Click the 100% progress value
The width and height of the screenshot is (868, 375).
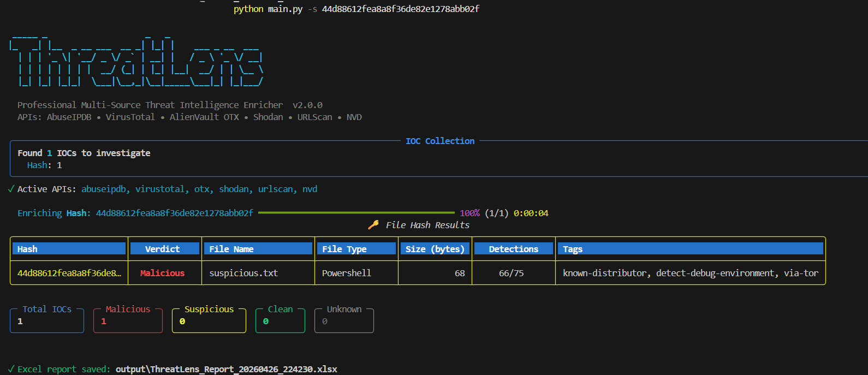click(469, 213)
